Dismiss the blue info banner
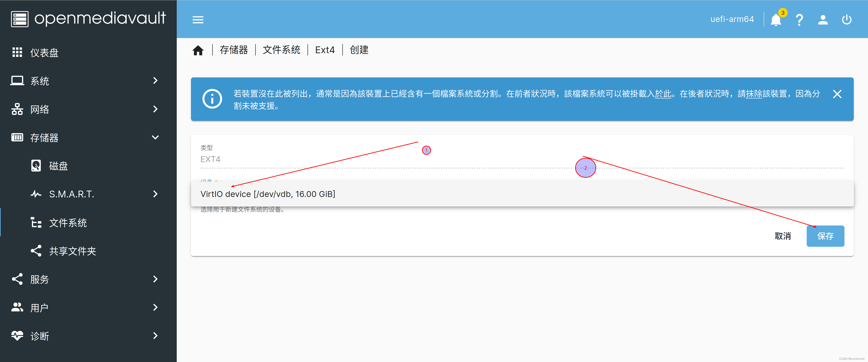 coord(837,94)
